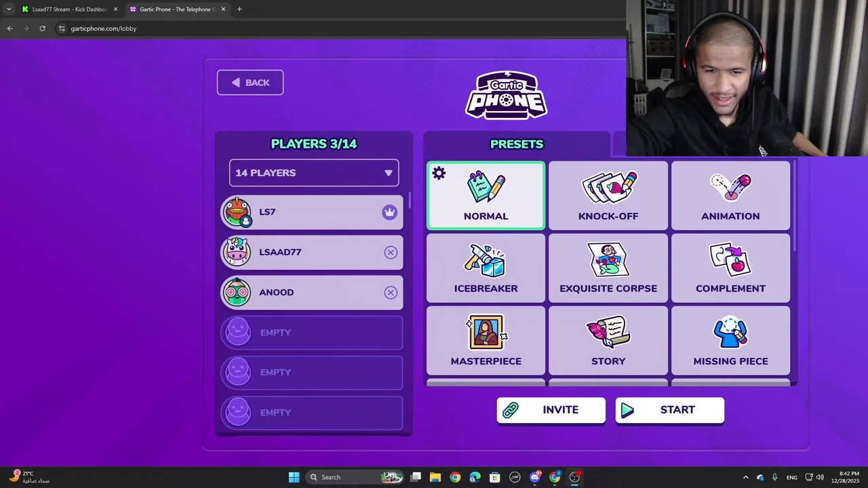View site information icon in address bar

point(62,28)
